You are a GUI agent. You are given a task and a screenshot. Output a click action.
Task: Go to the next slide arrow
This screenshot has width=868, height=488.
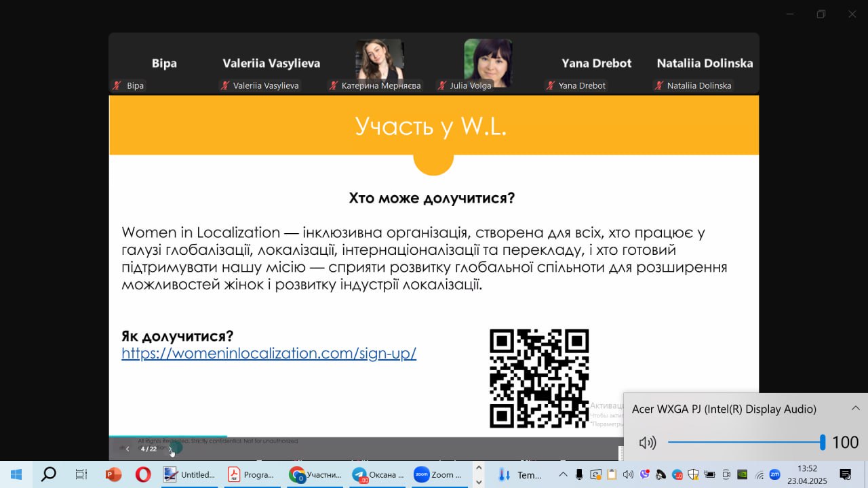(x=171, y=449)
